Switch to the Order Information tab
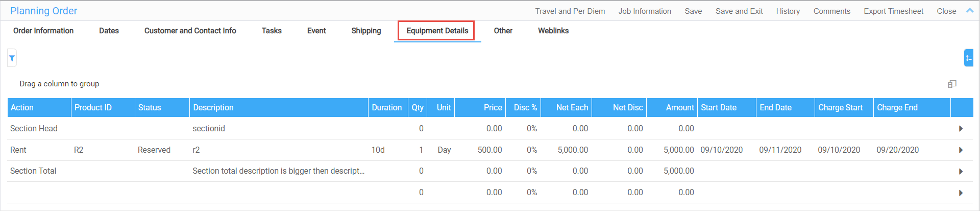The height and width of the screenshot is (211, 980). (43, 31)
